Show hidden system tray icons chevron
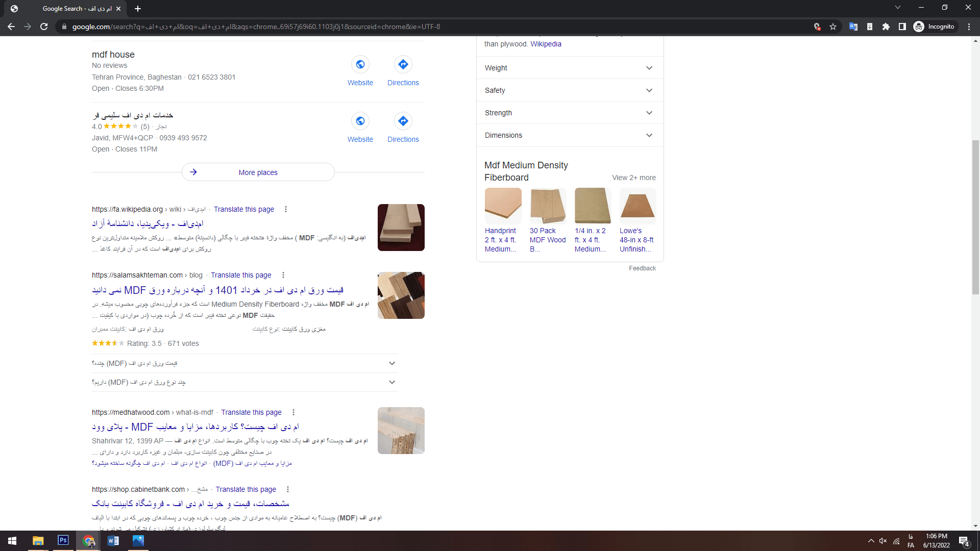980x551 pixels. click(x=871, y=541)
